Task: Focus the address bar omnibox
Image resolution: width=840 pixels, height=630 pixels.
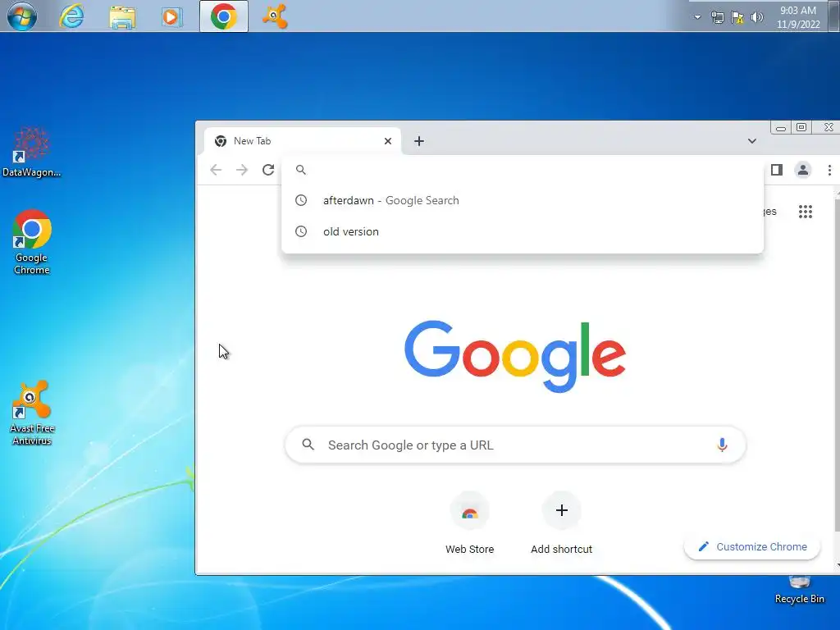Action: coord(523,170)
